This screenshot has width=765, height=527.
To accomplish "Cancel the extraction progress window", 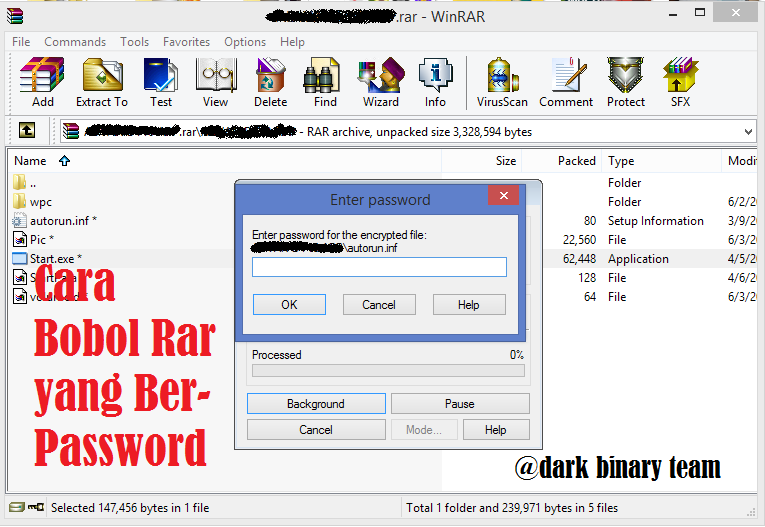I will coord(316,429).
